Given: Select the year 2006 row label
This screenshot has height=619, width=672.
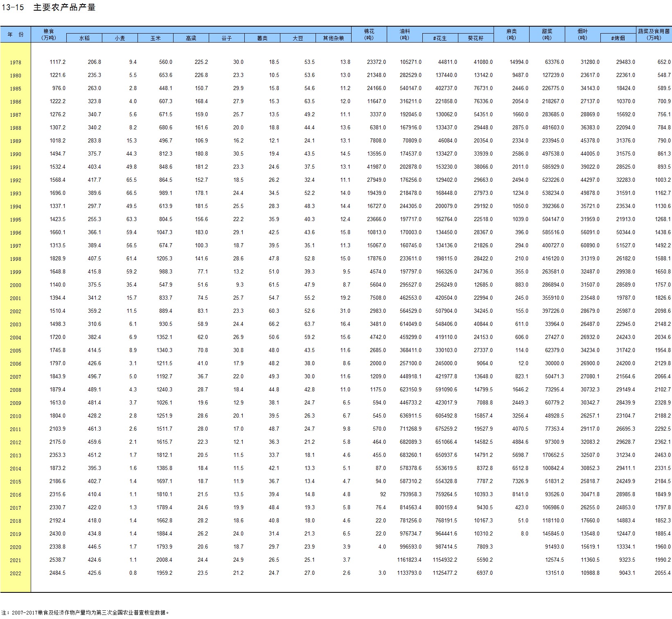Looking at the screenshot, I should 16,364.
